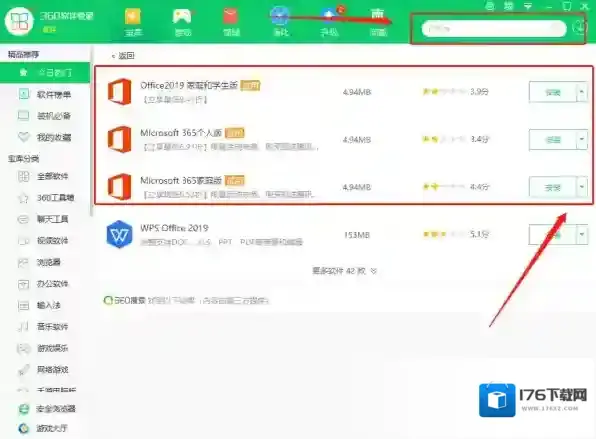Click the 360软件管家 logo
596x439 pixels.
click(19, 21)
